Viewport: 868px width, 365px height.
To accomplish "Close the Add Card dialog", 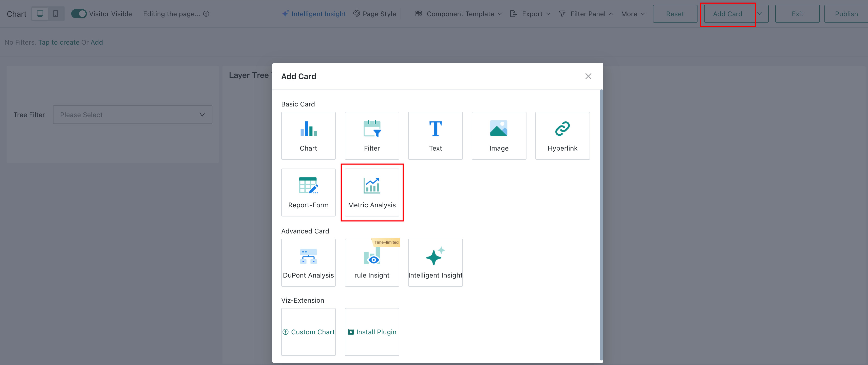I will pyautogui.click(x=588, y=76).
